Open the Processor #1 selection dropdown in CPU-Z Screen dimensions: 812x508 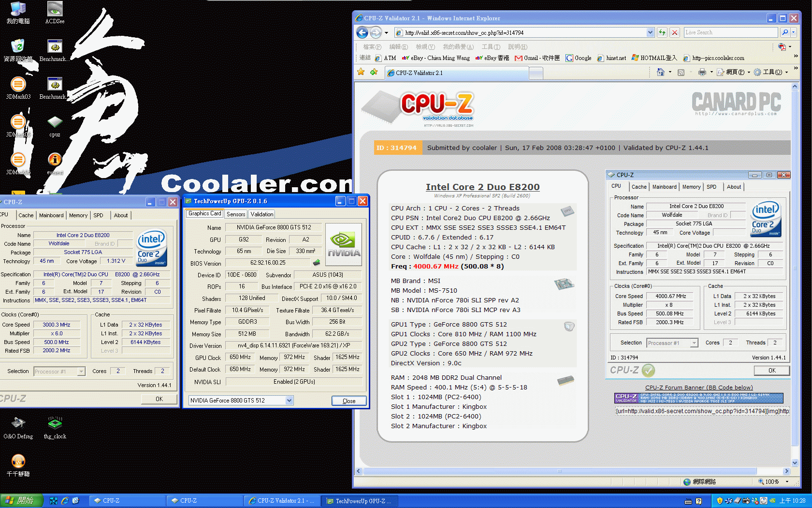[82, 371]
